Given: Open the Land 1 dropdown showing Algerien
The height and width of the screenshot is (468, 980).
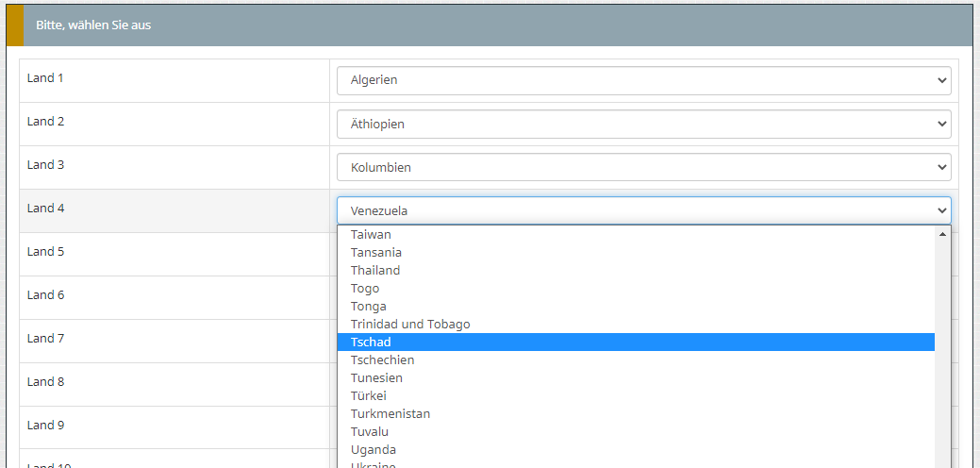Looking at the screenshot, I should 643,81.
